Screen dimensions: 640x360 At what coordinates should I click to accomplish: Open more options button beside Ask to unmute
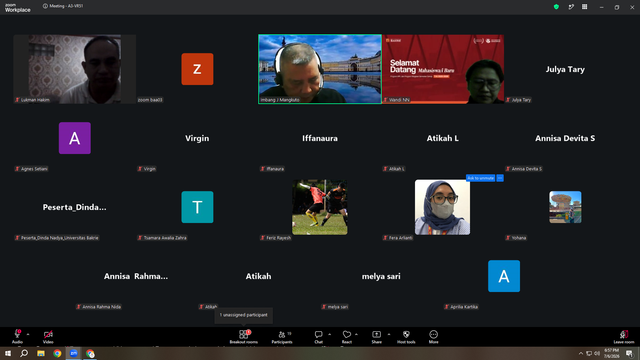pyautogui.click(x=500, y=178)
